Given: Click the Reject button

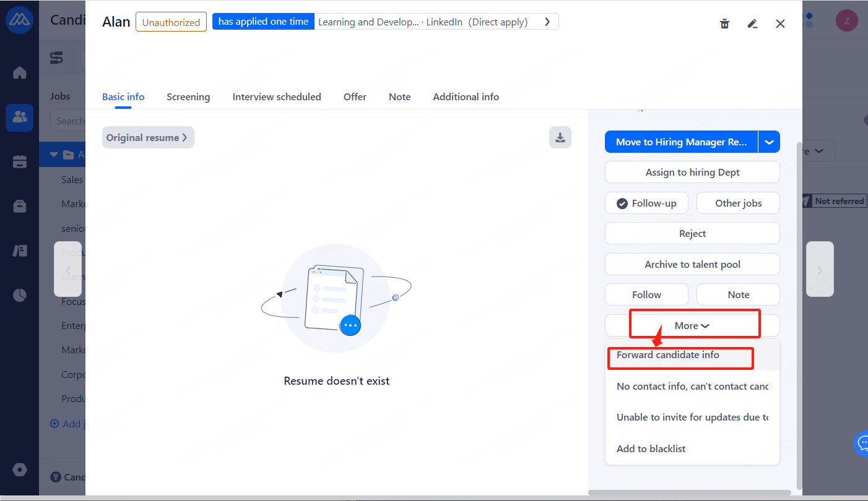Looking at the screenshot, I should pos(692,233).
